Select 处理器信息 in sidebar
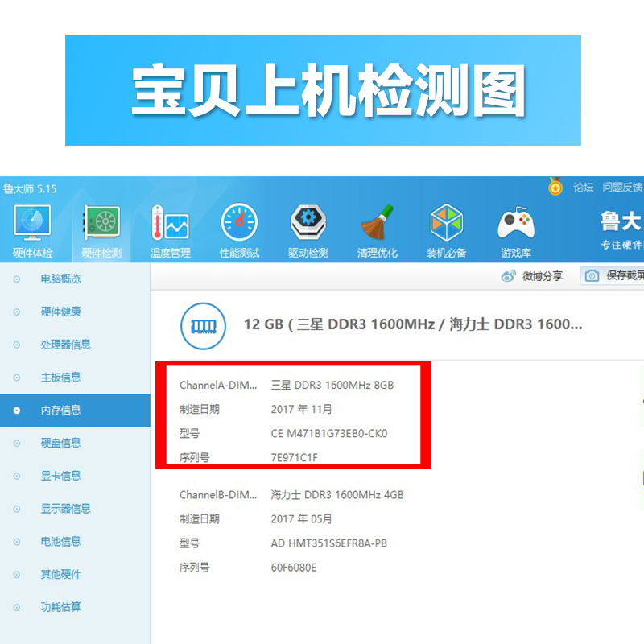 tap(66, 345)
